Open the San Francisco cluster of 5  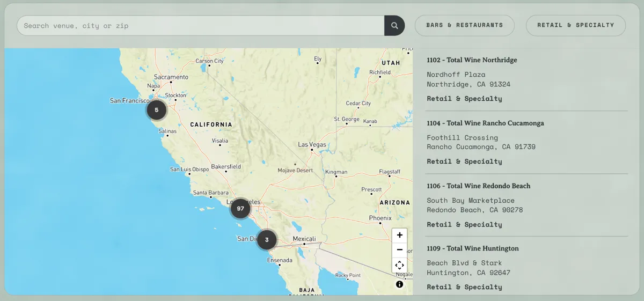click(x=157, y=110)
